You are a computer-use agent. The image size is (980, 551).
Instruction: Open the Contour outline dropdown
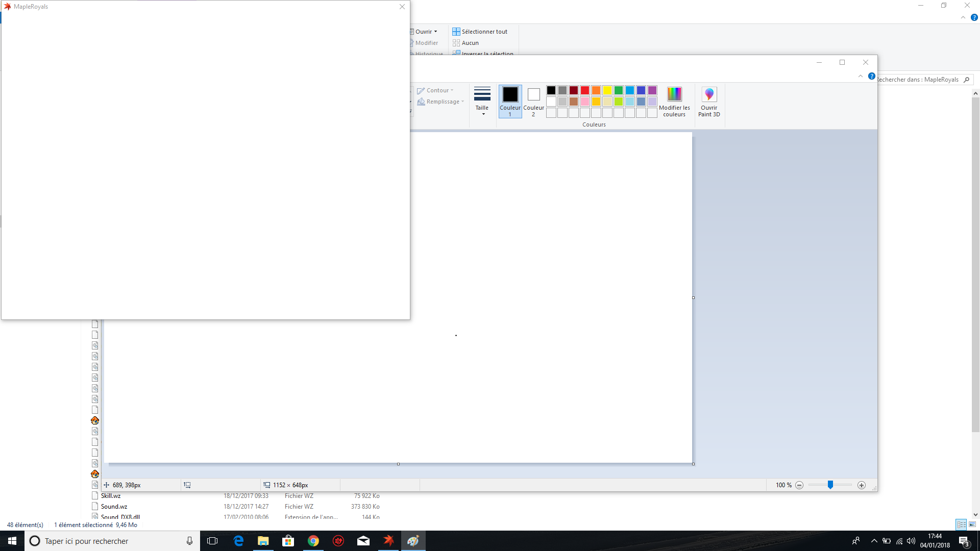[435, 90]
